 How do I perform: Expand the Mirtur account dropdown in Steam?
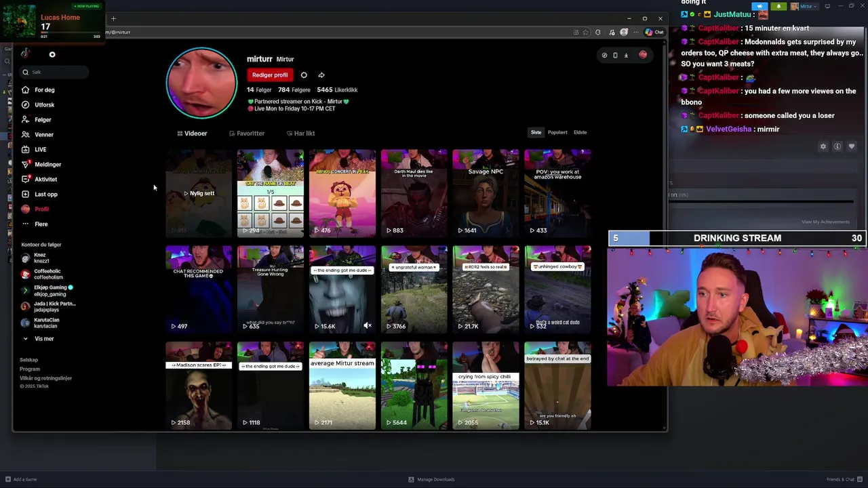click(x=805, y=6)
